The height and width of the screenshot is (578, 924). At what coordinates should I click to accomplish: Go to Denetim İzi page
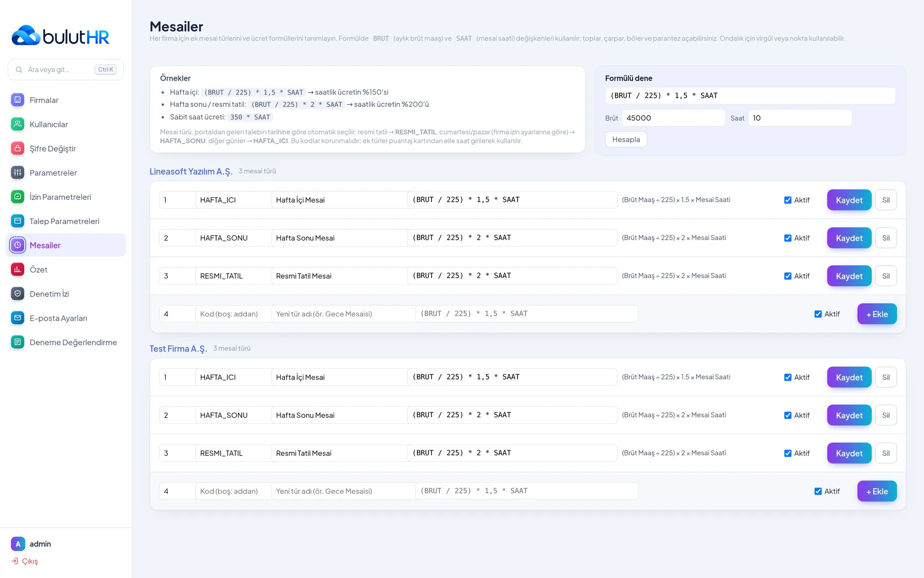(66, 293)
